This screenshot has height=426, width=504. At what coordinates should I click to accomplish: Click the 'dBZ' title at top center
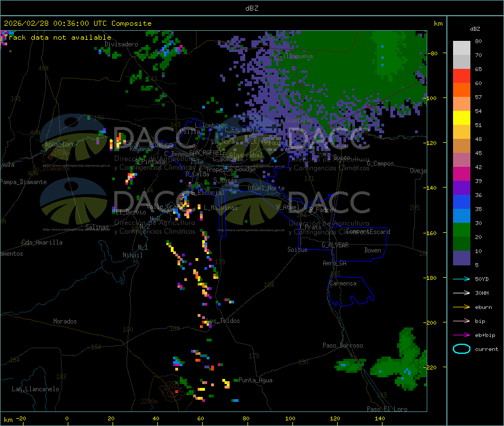251,8
